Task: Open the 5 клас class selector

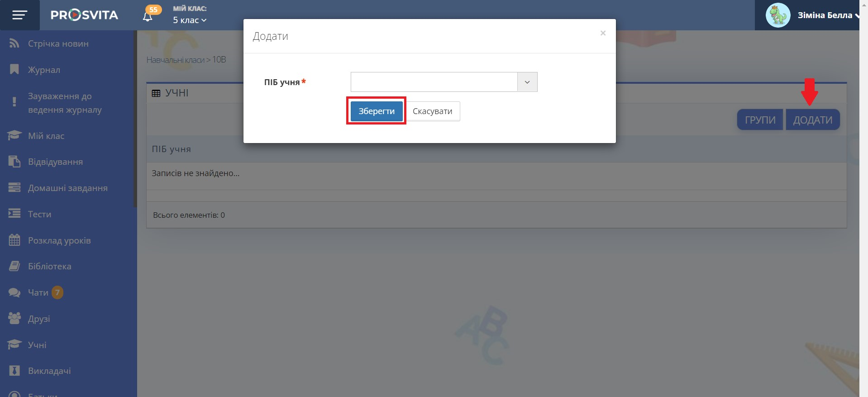Action: (190, 20)
